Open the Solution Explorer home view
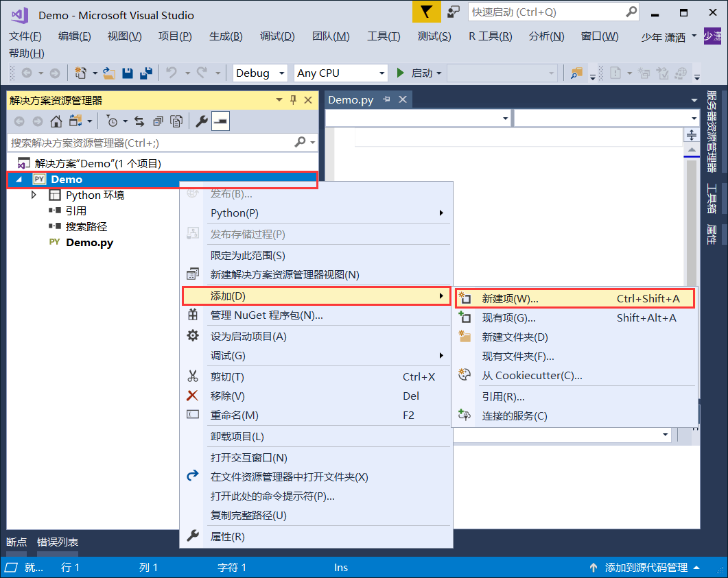This screenshot has height=578, width=728. click(x=56, y=121)
